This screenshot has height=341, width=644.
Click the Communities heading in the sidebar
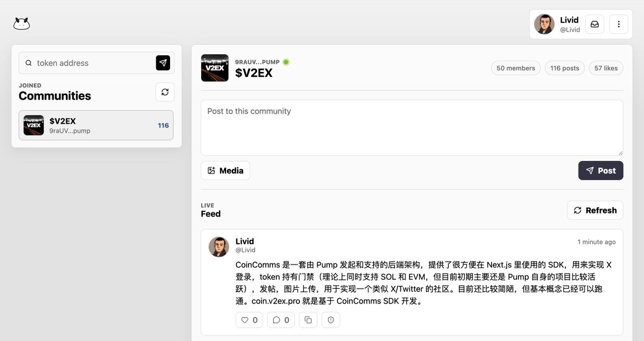coord(55,96)
